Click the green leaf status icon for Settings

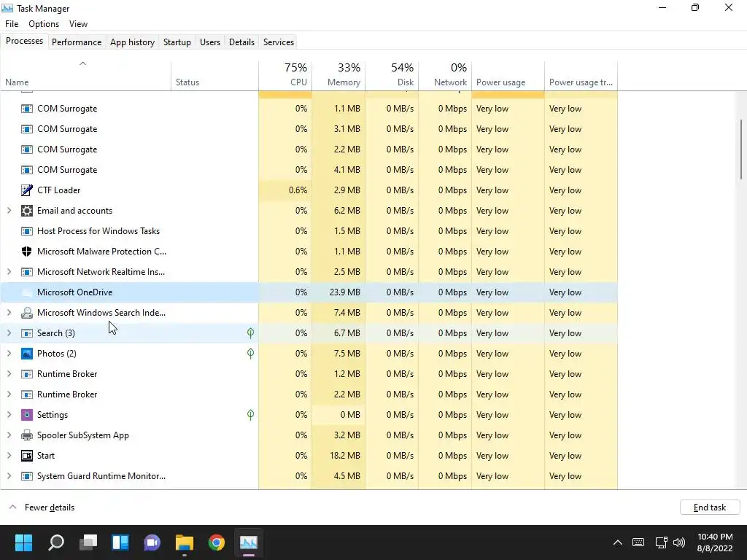tap(250, 415)
